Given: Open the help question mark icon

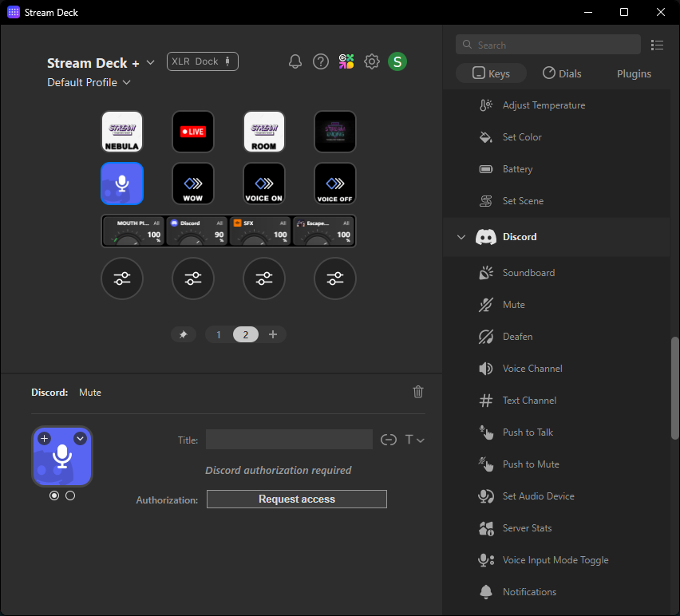Looking at the screenshot, I should tap(321, 61).
